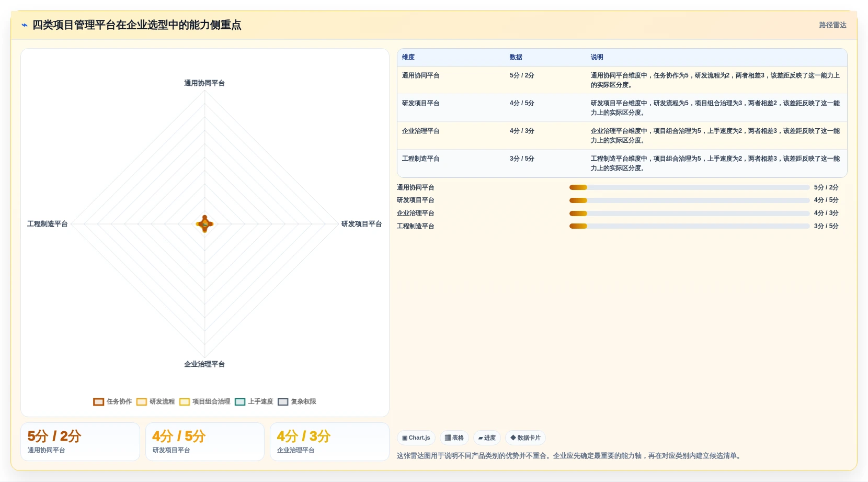
Task: Click the 工程制造平台 radar axis label
Action: click(48, 224)
